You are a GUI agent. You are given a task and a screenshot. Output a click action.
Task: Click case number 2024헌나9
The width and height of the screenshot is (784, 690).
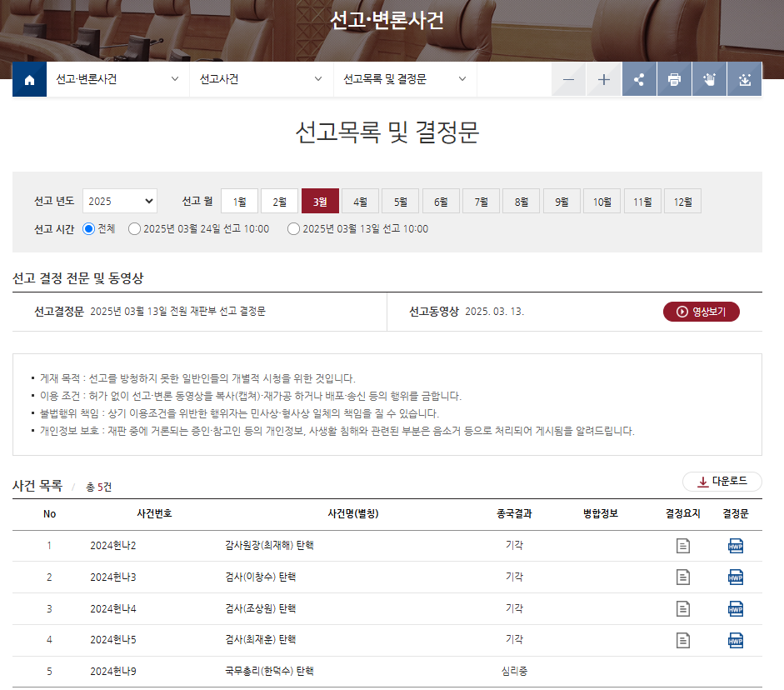113,671
